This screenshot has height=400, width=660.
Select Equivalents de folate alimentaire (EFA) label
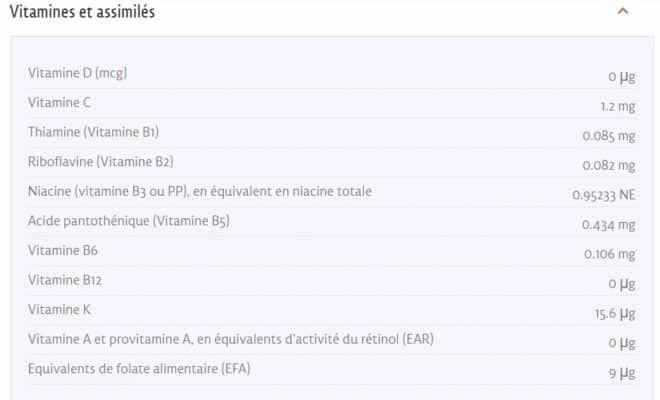click(140, 368)
